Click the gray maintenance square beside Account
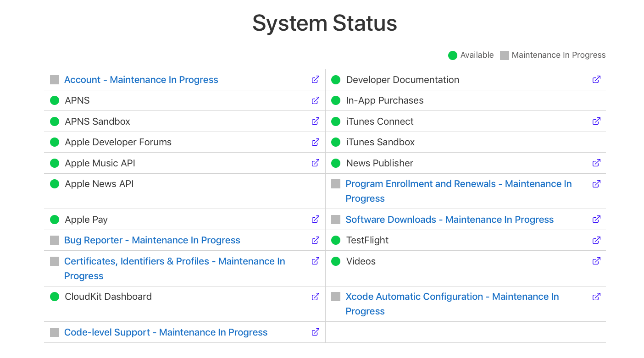 point(55,80)
